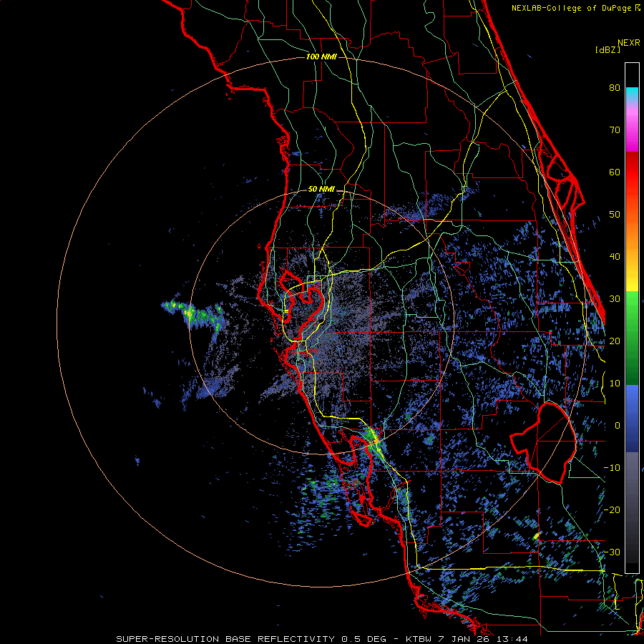Click the NEXR label above color scale
The width and height of the screenshot is (644, 644).
click(x=629, y=43)
